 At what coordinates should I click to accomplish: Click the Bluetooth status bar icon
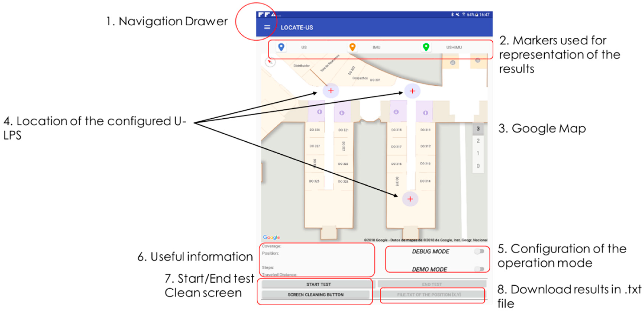click(452, 15)
